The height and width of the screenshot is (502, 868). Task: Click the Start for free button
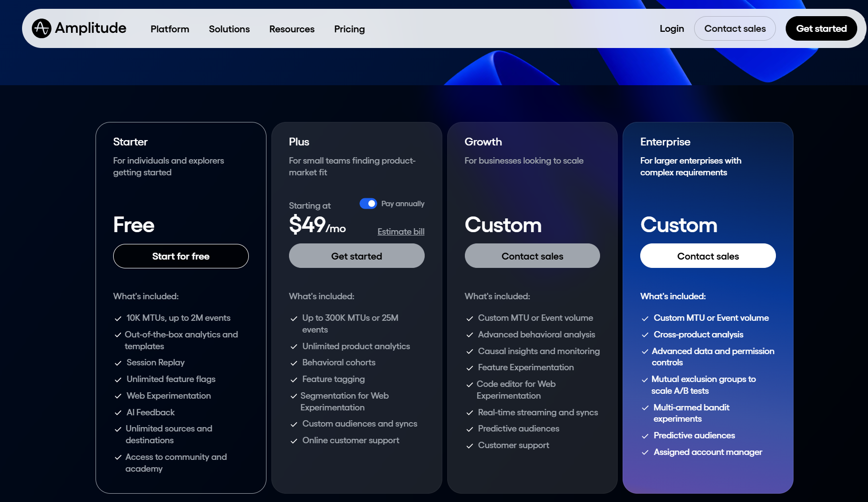181,256
